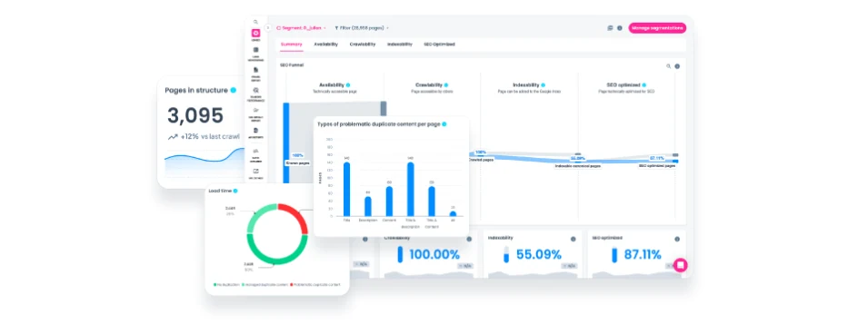Open the Segment dropdown

301,27
